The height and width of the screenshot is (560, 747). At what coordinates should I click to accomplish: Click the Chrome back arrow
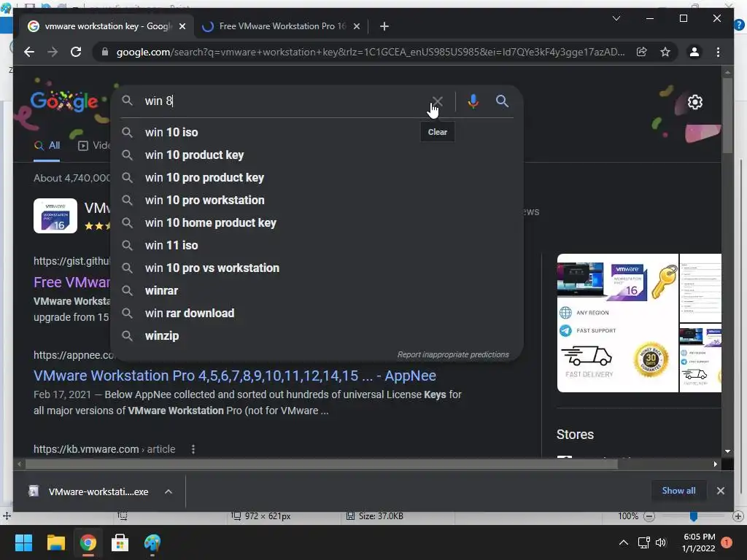[x=29, y=52]
